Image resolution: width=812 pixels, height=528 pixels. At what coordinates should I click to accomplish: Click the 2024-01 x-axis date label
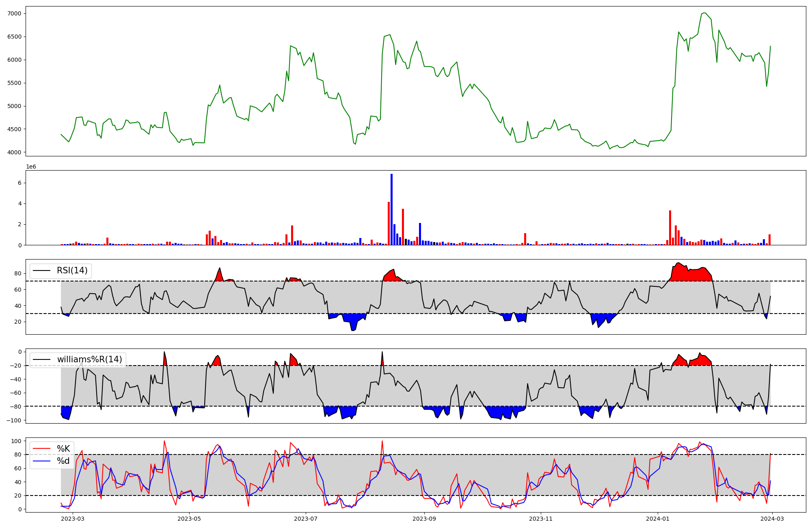pyautogui.click(x=657, y=519)
